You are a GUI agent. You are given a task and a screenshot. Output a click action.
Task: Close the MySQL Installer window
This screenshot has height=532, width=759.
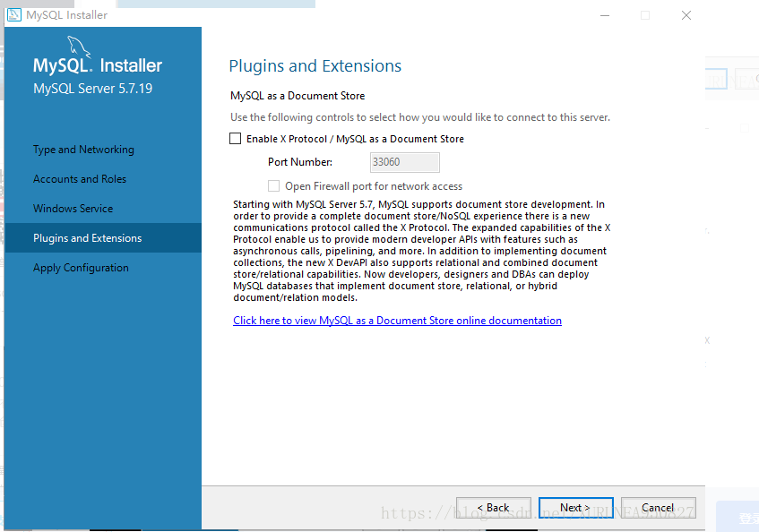[x=686, y=15]
